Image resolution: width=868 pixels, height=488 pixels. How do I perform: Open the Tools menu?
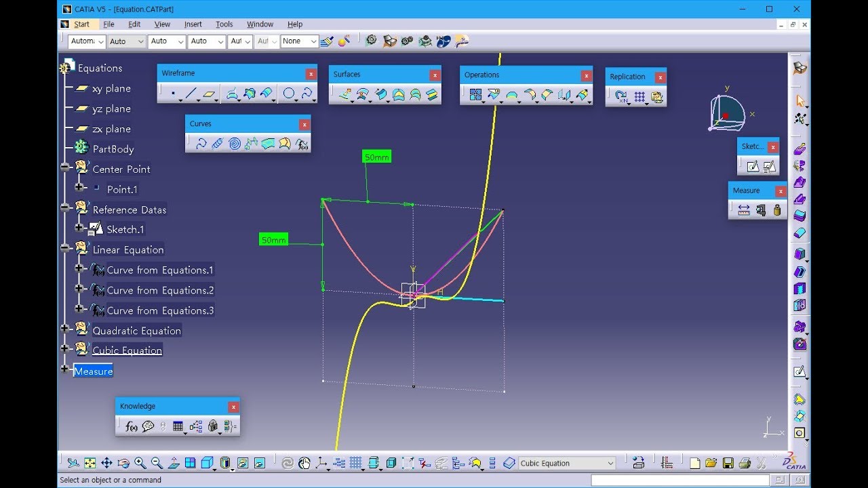[224, 24]
